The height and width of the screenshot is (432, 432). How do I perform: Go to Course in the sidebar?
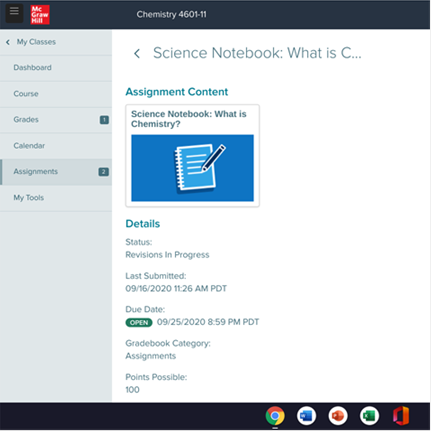56,94
